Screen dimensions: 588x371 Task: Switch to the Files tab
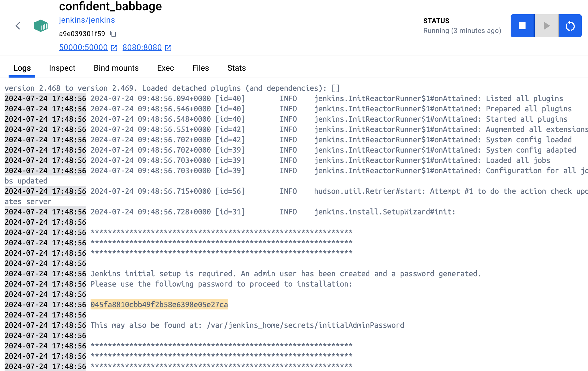(x=201, y=68)
